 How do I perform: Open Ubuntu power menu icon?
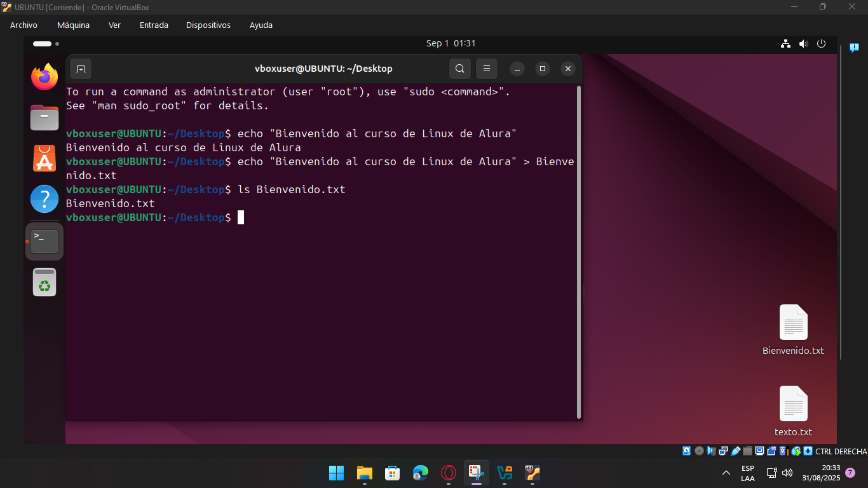click(x=821, y=44)
